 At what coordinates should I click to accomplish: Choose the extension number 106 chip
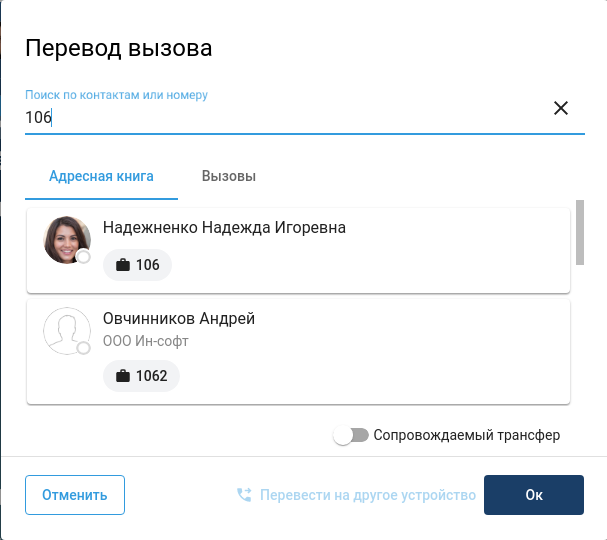coord(138,265)
